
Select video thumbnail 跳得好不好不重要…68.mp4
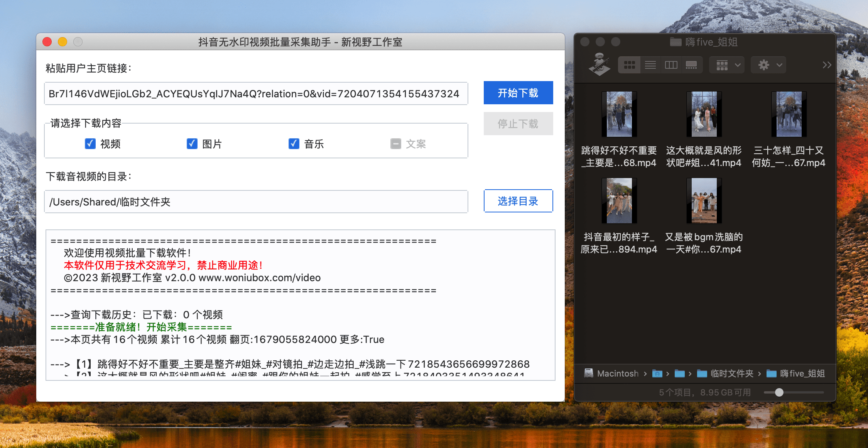tap(619, 114)
